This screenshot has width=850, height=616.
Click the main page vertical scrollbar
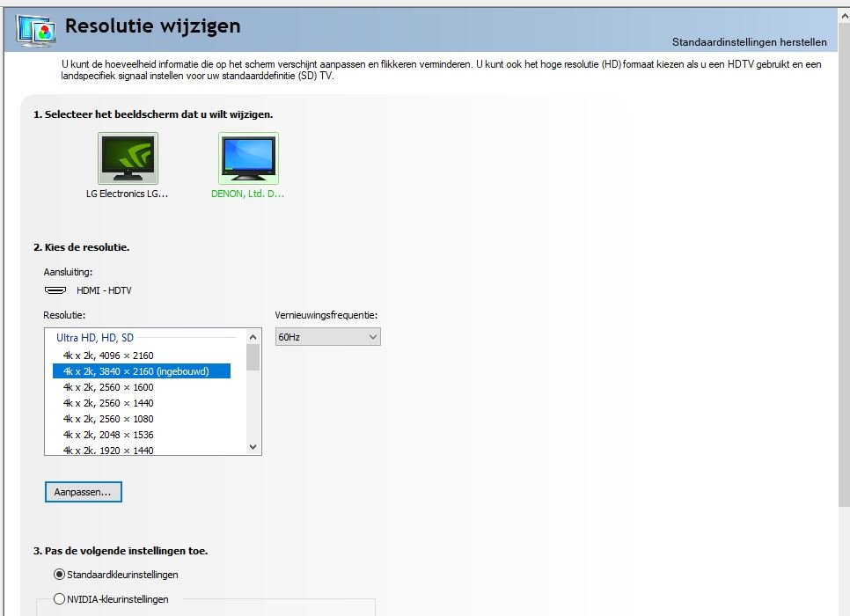pos(845,266)
